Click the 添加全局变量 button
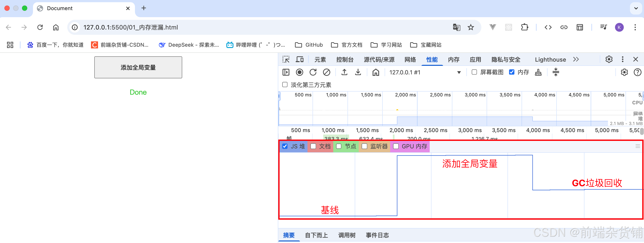 138,67
